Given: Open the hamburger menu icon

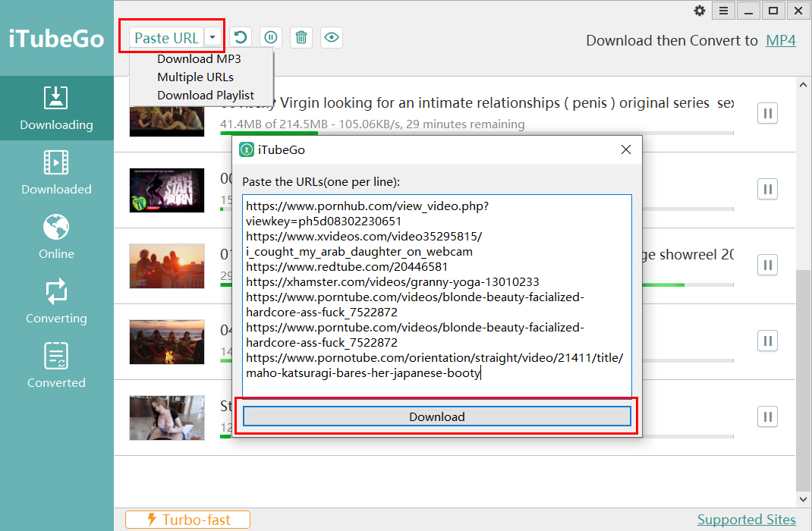Looking at the screenshot, I should coord(723,11).
